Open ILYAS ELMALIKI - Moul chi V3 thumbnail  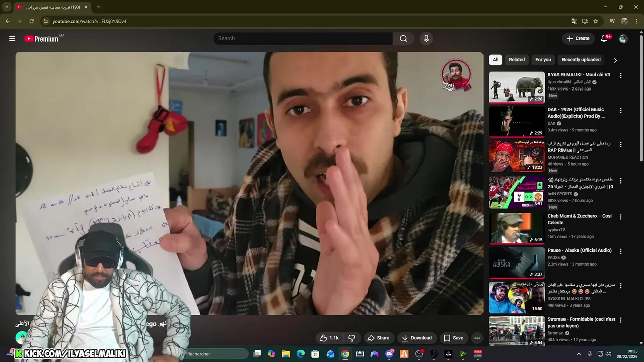tap(517, 87)
